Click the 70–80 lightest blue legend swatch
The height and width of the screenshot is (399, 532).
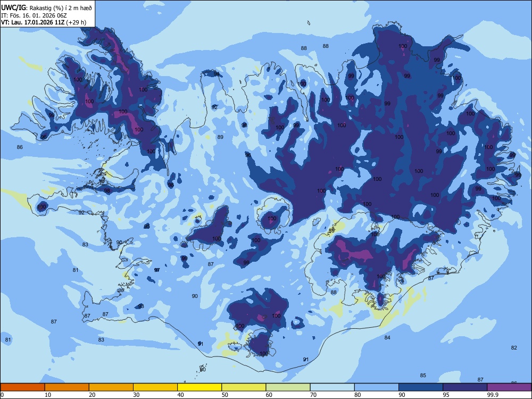tap(332, 387)
